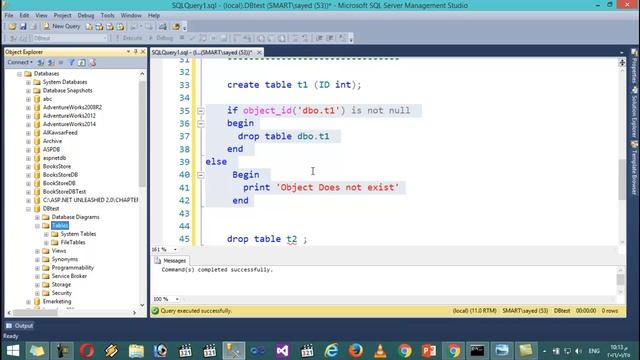Expand the Security folder under DBtest

coord(37,293)
